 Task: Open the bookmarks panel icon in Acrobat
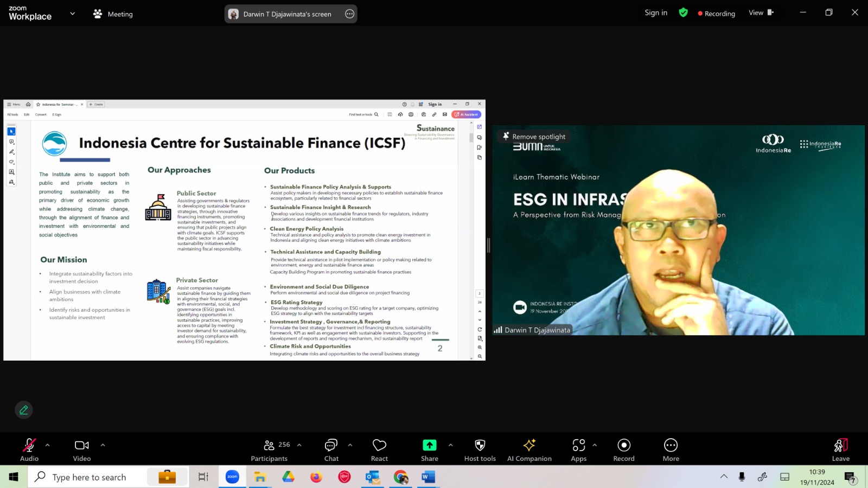(480, 147)
